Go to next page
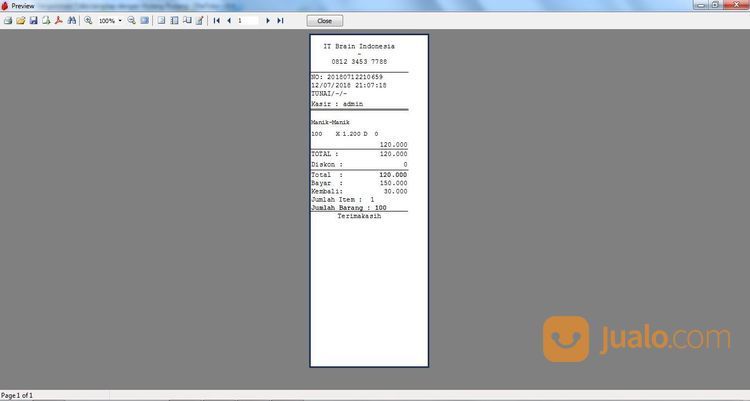 [268, 21]
